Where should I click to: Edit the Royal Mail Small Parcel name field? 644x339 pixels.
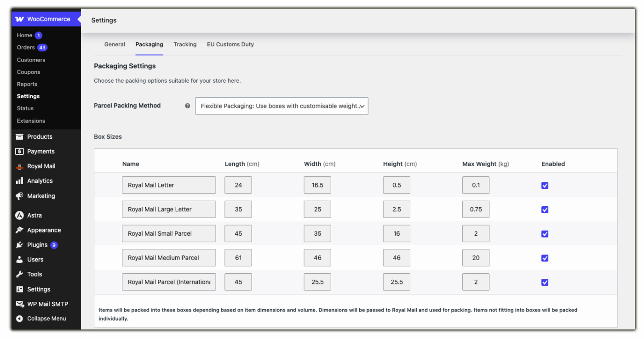point(169,233)
